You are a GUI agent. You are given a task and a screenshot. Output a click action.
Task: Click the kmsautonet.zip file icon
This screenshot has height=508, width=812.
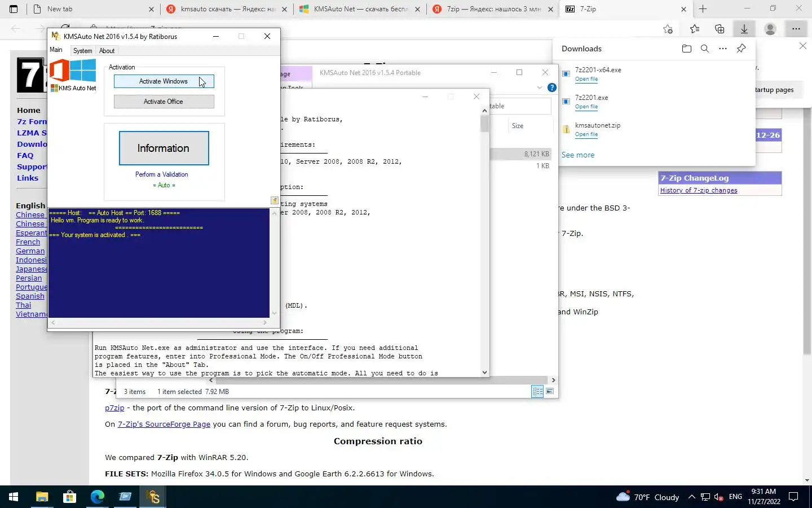point(566,129)
